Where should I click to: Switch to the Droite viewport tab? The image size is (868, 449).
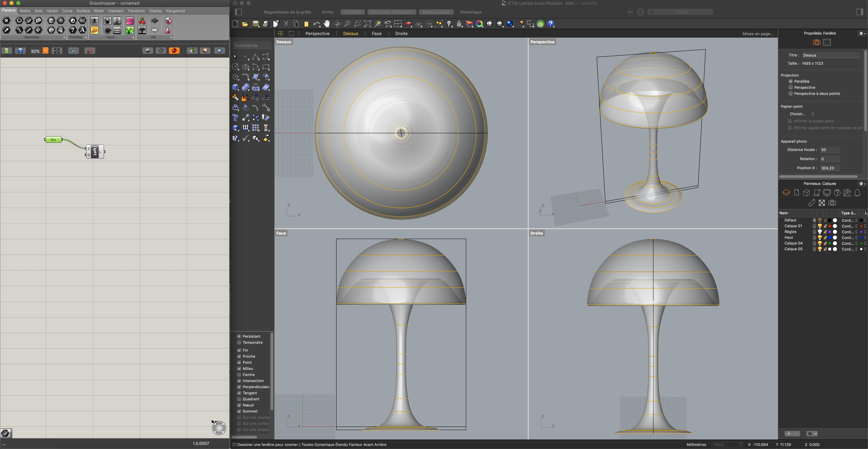(401, 34)
